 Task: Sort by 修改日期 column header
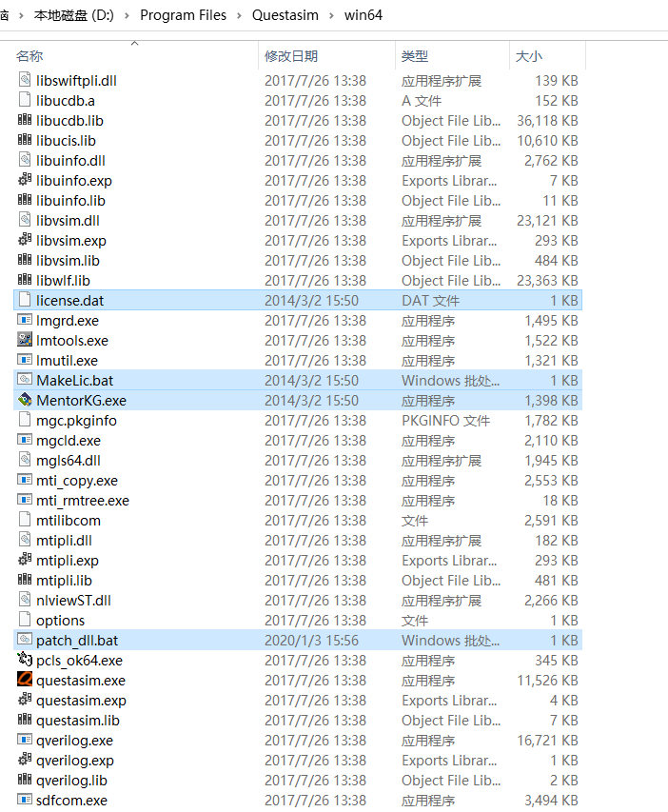click(291, 56)
